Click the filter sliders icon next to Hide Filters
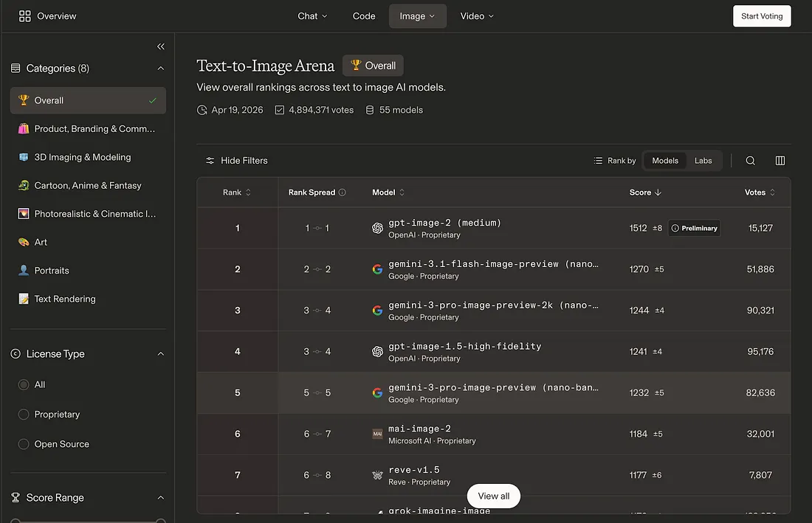 click(x=210, y=161)
